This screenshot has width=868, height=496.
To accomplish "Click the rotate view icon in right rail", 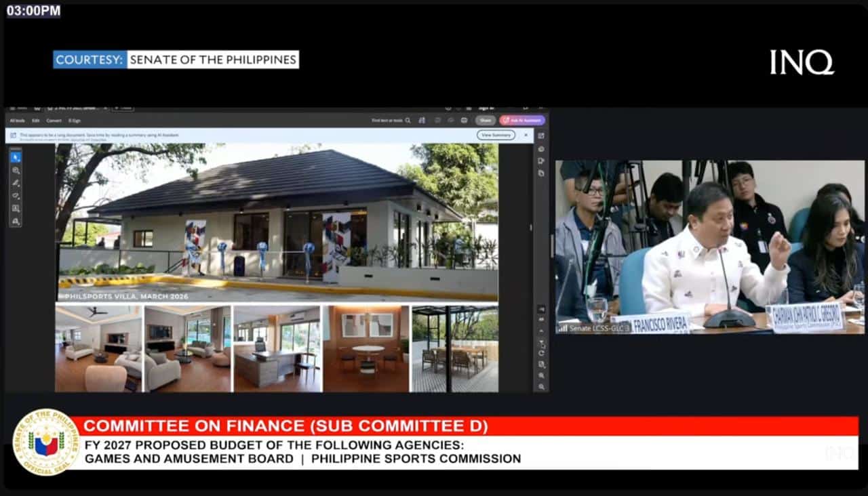I will tap(541, 353).
